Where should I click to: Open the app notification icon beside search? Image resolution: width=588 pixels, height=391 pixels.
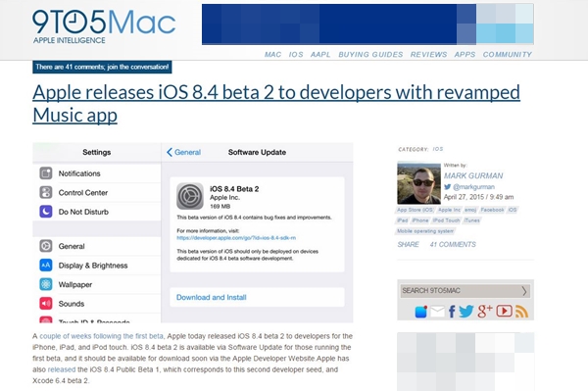pos(420,312)
